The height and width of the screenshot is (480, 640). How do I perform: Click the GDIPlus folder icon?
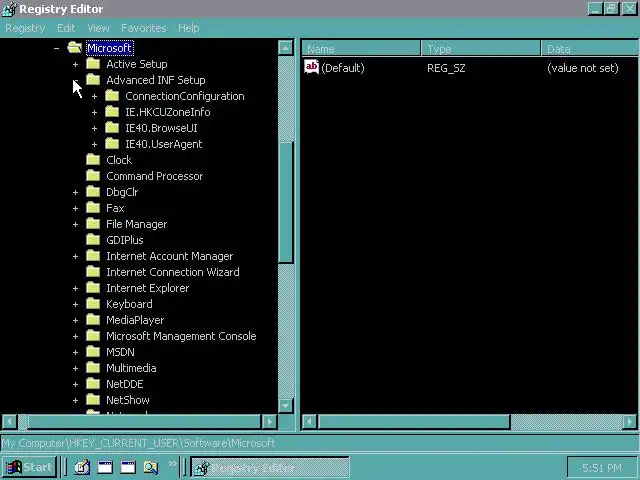pos(93,240)
